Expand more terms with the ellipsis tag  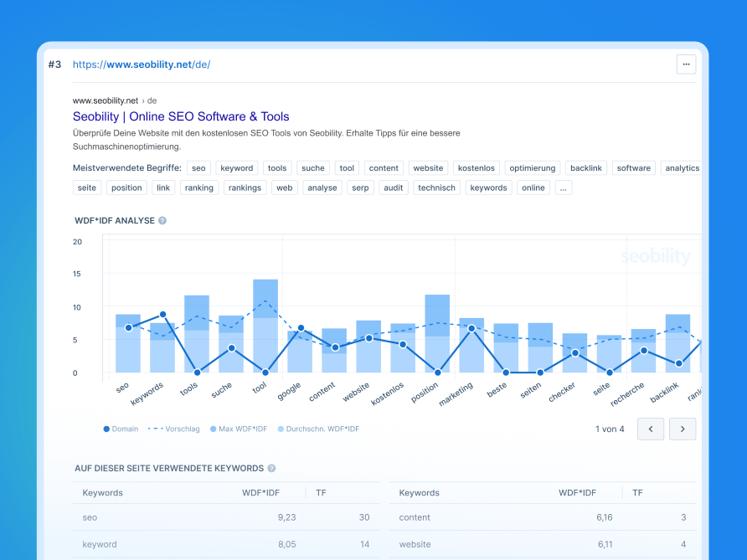tap(563, 188)
